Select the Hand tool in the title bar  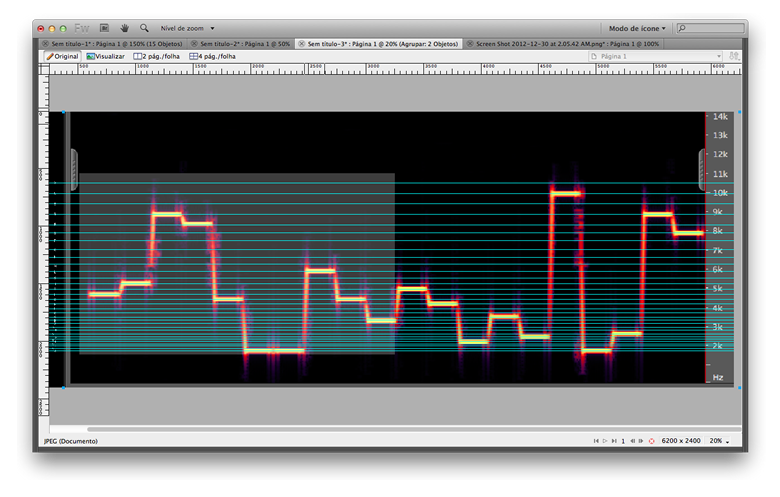click(124, 28)
